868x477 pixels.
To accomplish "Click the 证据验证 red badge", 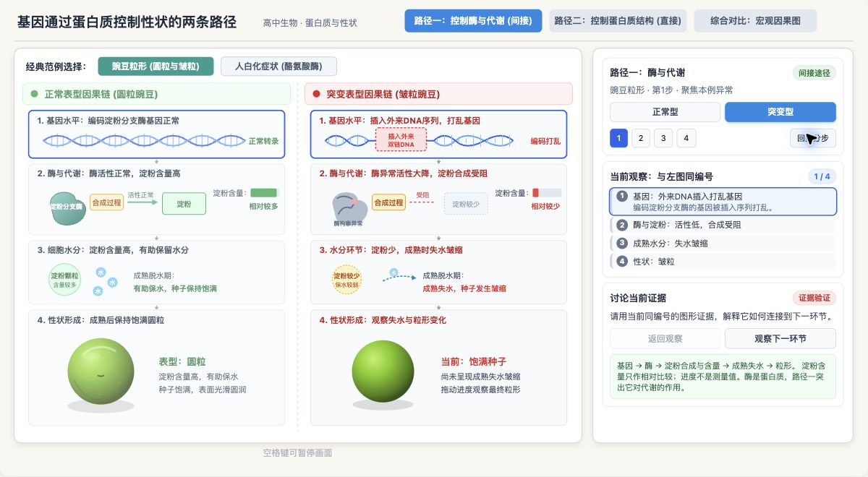I will 814,298.
